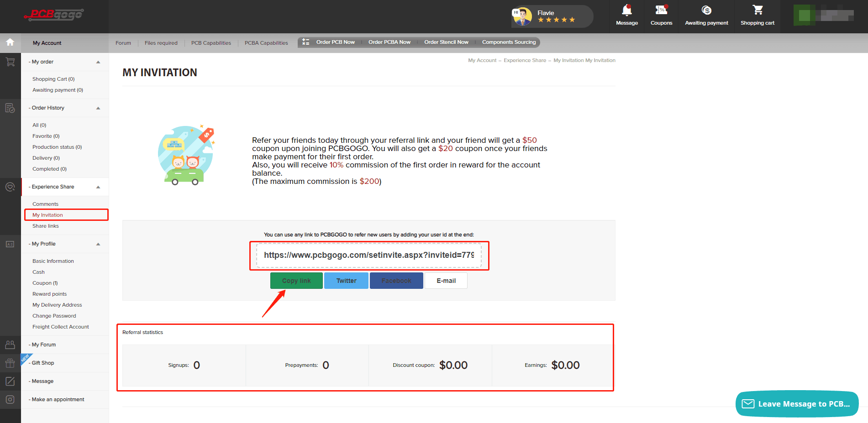Select Order PCBA Now

click(389, 42)
